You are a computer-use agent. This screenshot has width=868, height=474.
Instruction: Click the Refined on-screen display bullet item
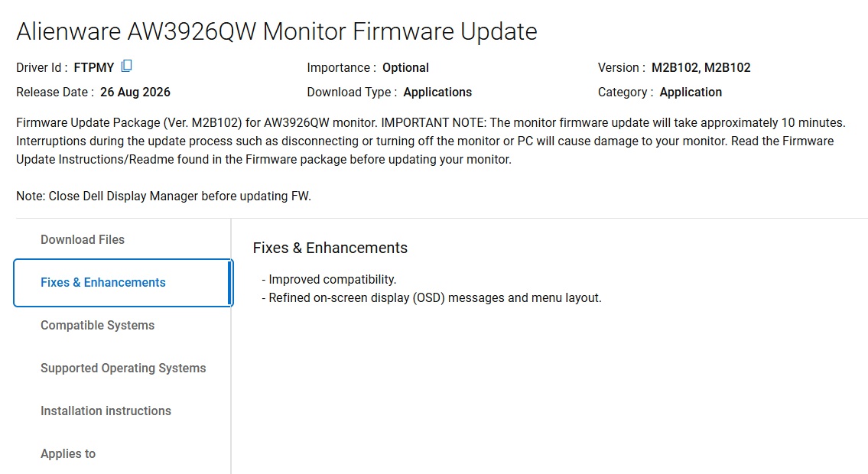pos(431,298)
